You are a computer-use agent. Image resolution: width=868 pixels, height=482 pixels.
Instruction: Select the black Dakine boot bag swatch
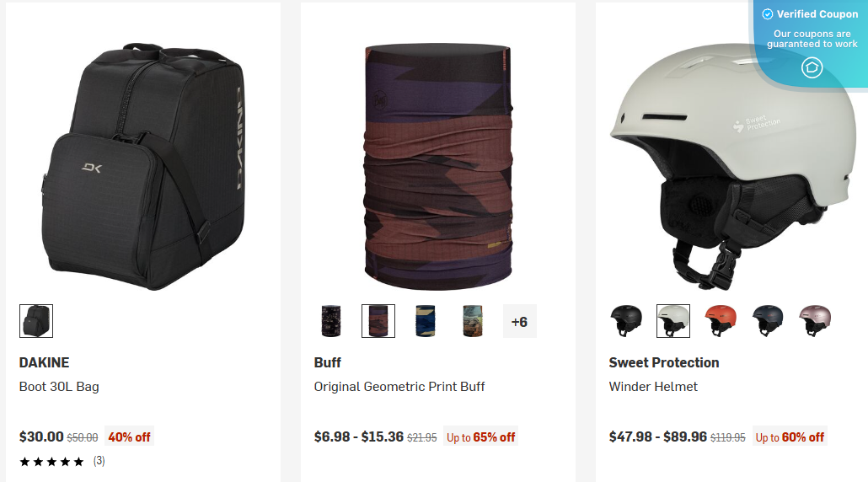pos(36,321)
